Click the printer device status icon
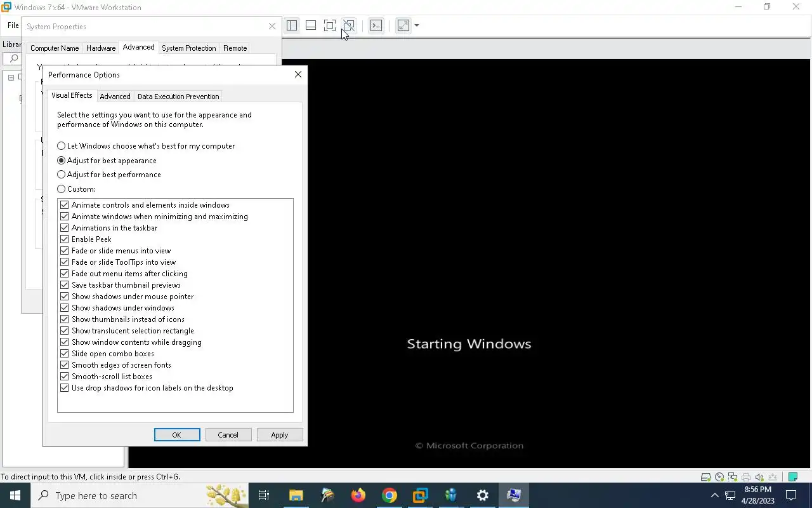 coord(746,477)
